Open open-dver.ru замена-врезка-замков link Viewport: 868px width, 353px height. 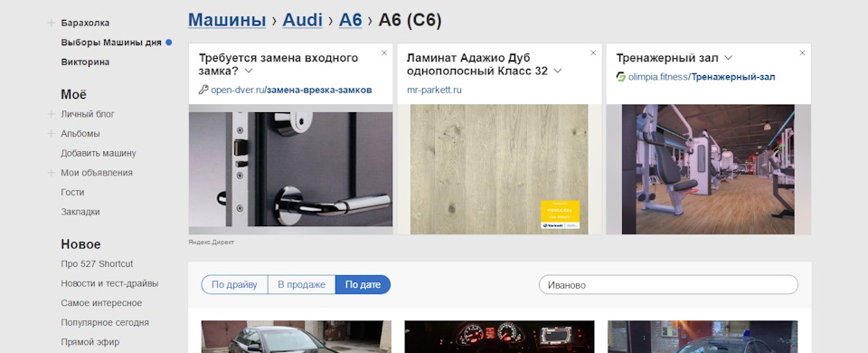291,90
